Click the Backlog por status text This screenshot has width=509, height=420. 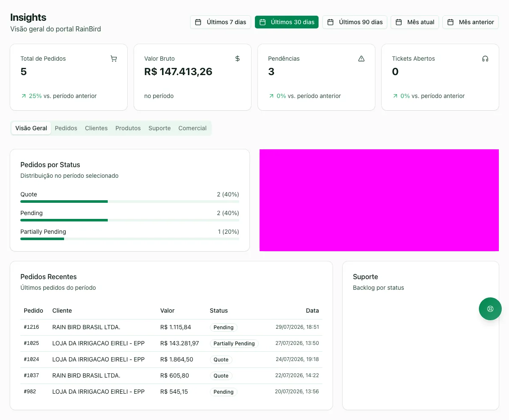tap(378, 288)
